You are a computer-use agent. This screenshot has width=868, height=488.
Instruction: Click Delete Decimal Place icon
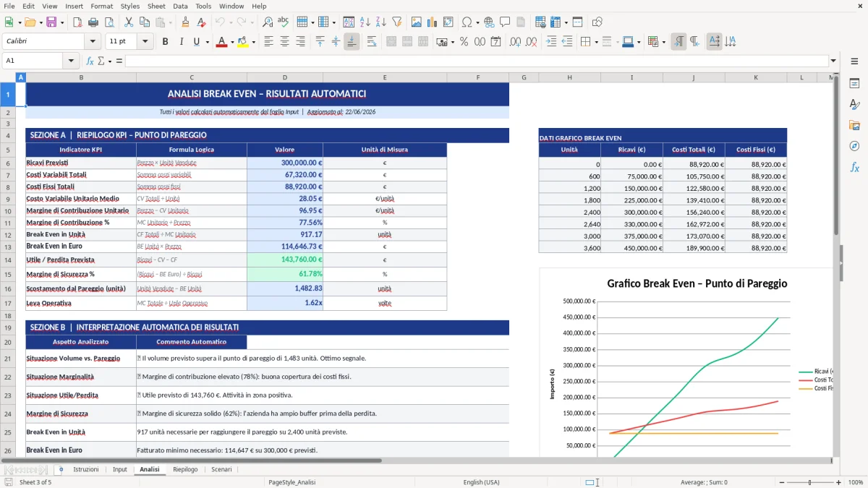coord(531,42)
